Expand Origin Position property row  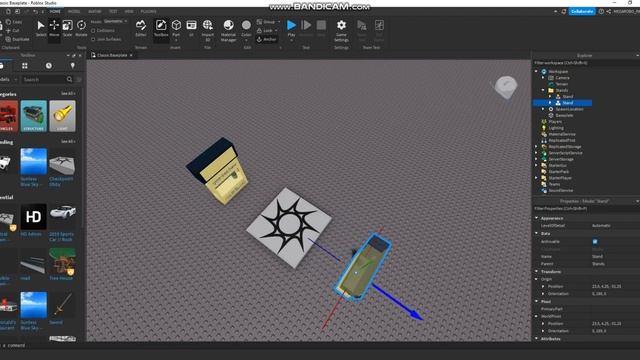[543, 287]
